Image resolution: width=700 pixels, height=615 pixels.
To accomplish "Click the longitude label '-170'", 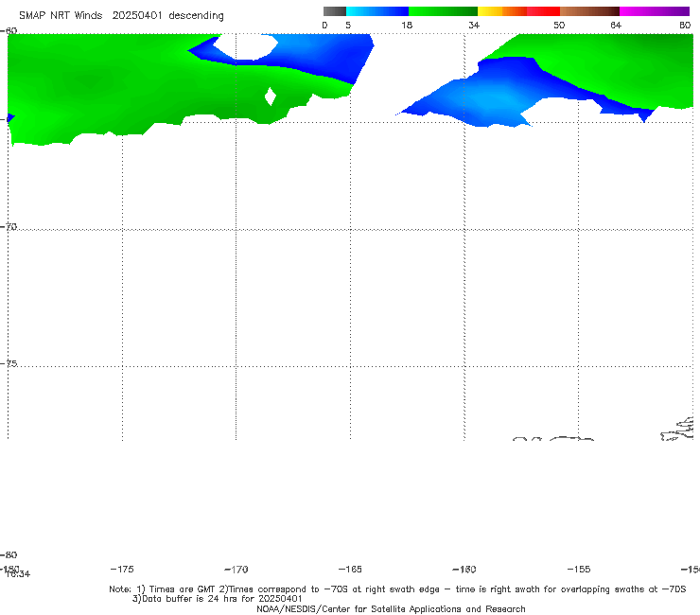I will click(236, 570).
